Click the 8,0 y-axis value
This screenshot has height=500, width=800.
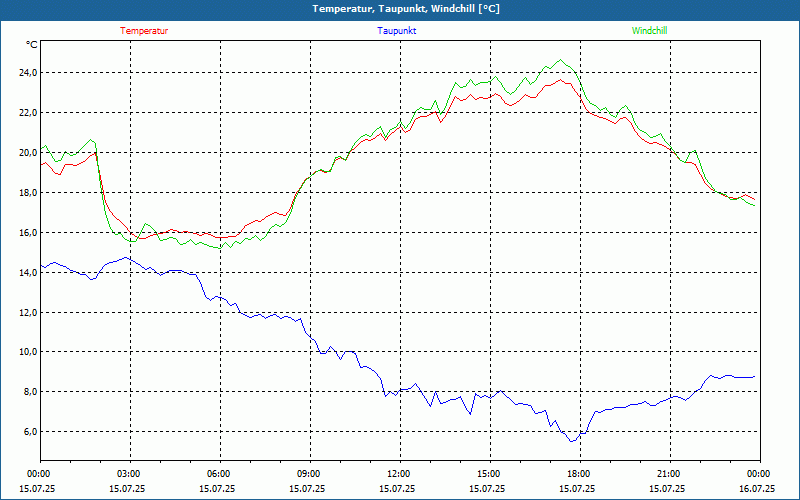[x=31, y=392]
